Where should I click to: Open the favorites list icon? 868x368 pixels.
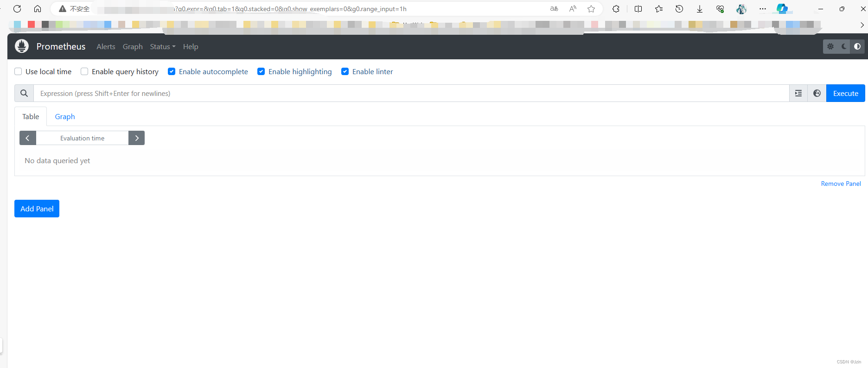click(x=659, y=9)
